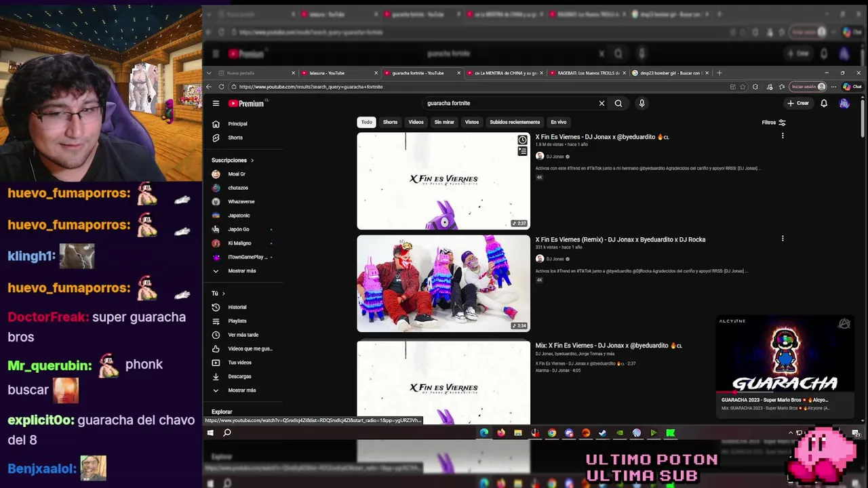The height and width of the screenshot is (488, 868).
Task: Add first video to queue icon
Action: pos(522,151)
